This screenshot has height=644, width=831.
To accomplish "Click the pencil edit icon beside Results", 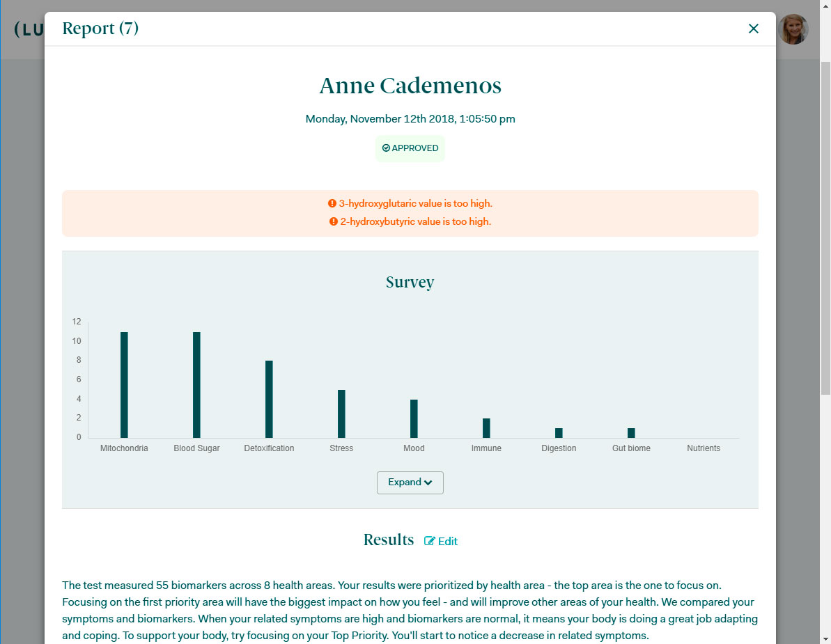I will point(430,541).
